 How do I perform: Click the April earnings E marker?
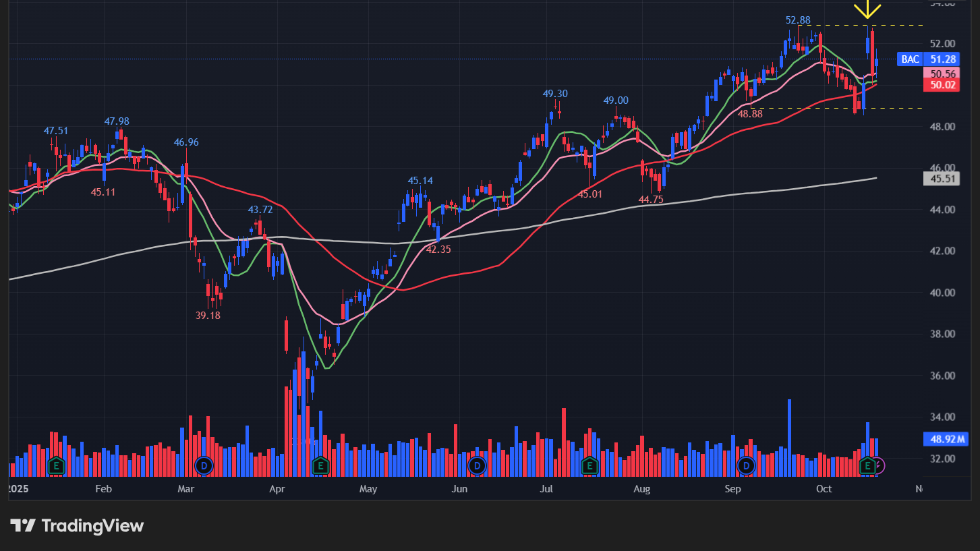(x=320, y=465)
